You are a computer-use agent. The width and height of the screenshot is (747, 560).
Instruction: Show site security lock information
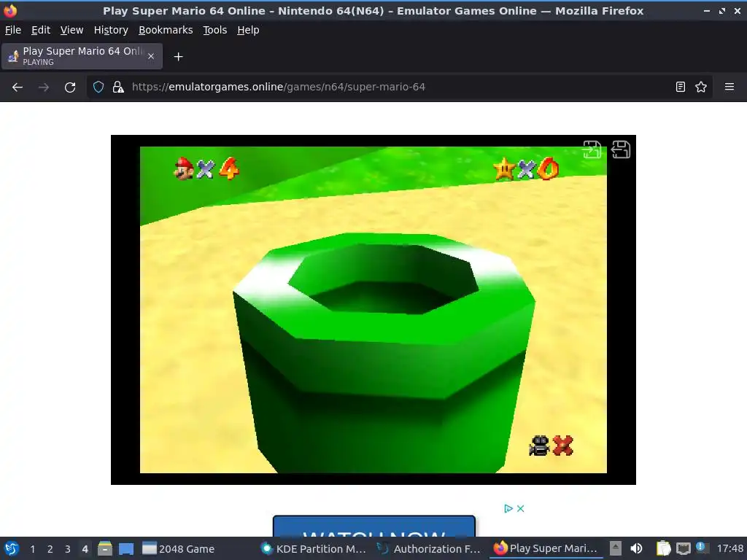tap(118, 87)
